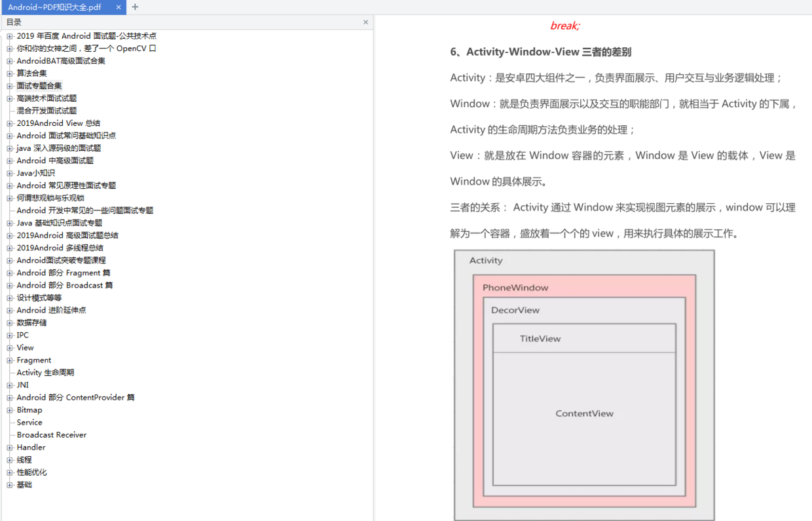
Task: Select IPC outline entry
Action: [23, 335]
